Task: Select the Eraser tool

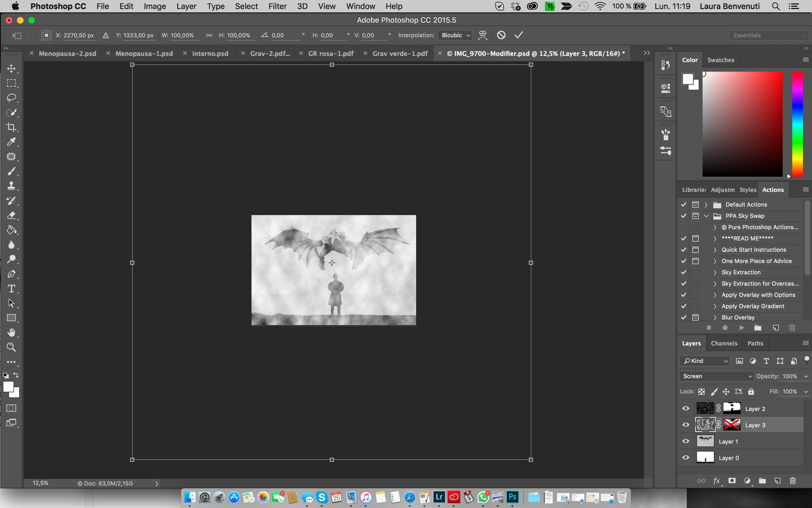Action: click(x=11, y=215)
